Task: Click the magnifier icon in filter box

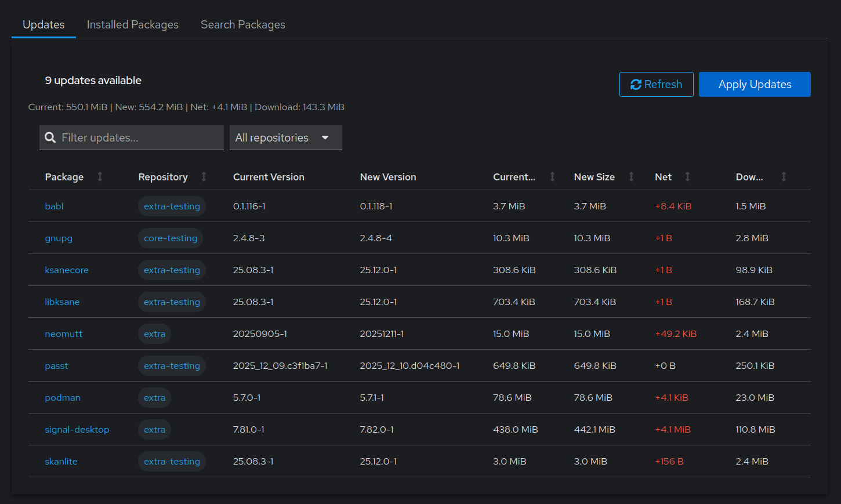Action: (50, 137)
